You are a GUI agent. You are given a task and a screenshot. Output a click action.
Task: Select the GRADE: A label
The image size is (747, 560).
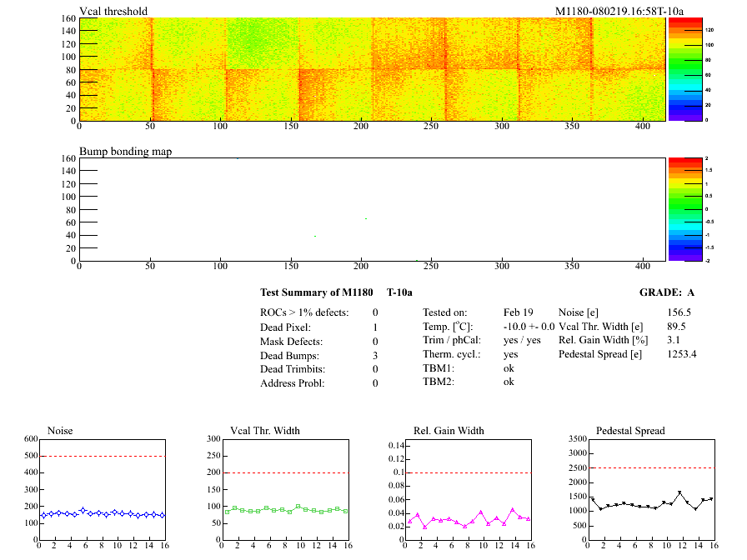pyautogui.click(x=666, y=292)
